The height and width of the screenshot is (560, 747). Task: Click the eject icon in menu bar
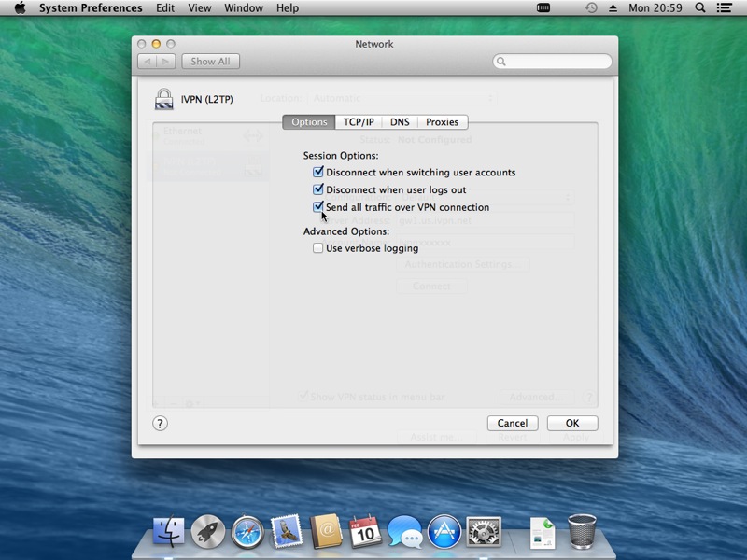613,8
